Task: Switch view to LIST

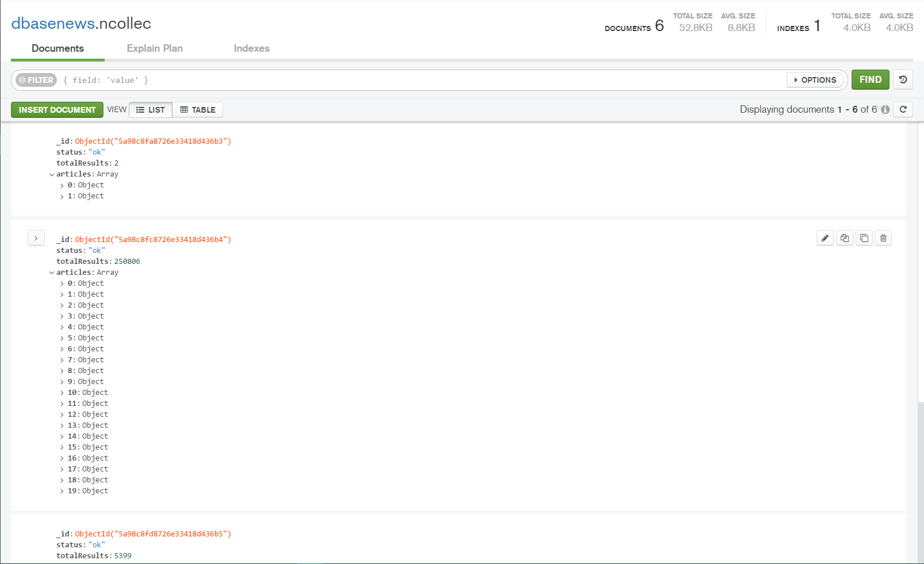Action: click(x=151, y=110)
